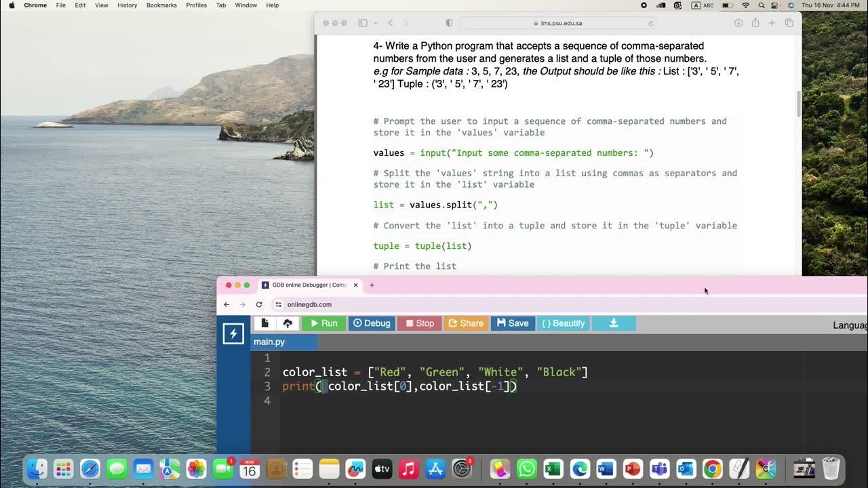Open the Edit menu
Image resolution: width=868 pixels, height=488 pixels.
(x=80, y=5)
